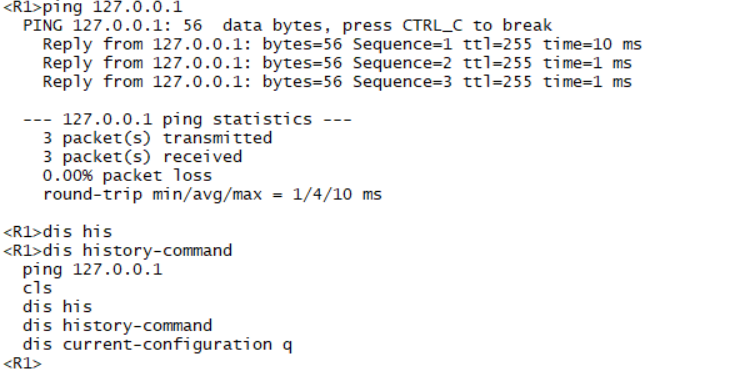Click the 'cls' history entry
The image size is (731, 372).
(x=37, y=288)
